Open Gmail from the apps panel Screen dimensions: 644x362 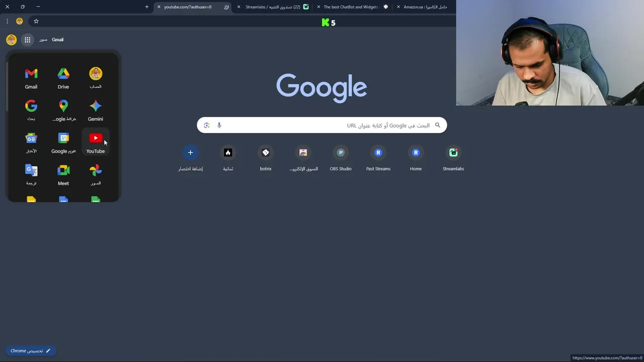point(31,78)
